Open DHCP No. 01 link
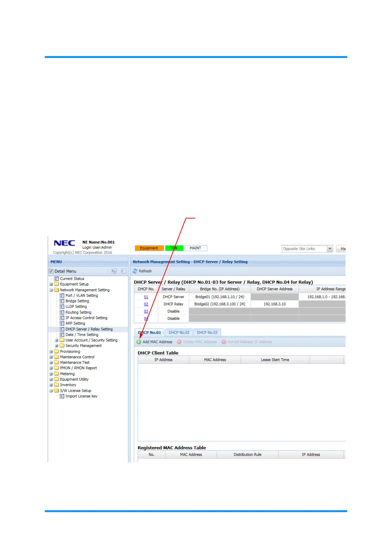This screenshot has width=392, height=555. click(146, 297)
